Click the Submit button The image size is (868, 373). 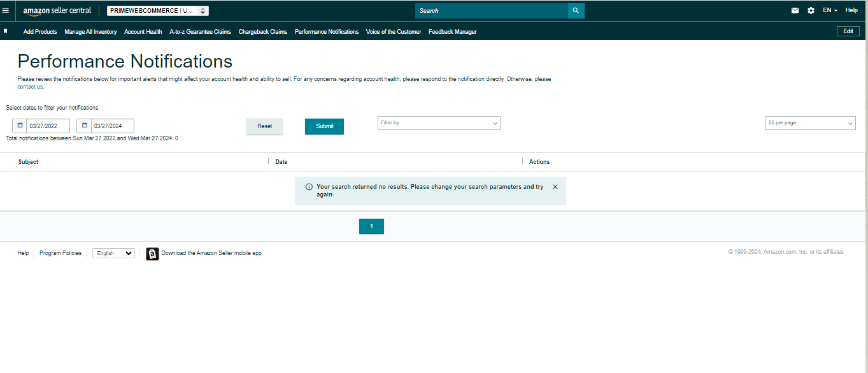point(324,126)
